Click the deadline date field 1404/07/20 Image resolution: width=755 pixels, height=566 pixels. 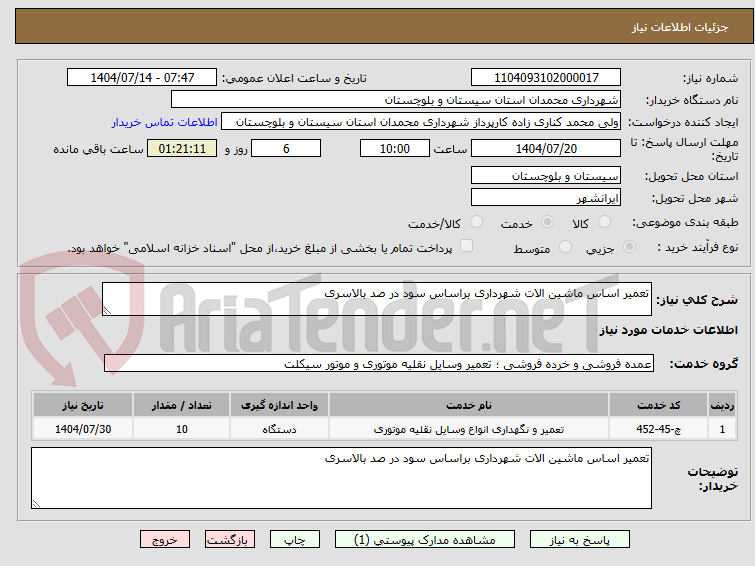(x=546, y=148)
